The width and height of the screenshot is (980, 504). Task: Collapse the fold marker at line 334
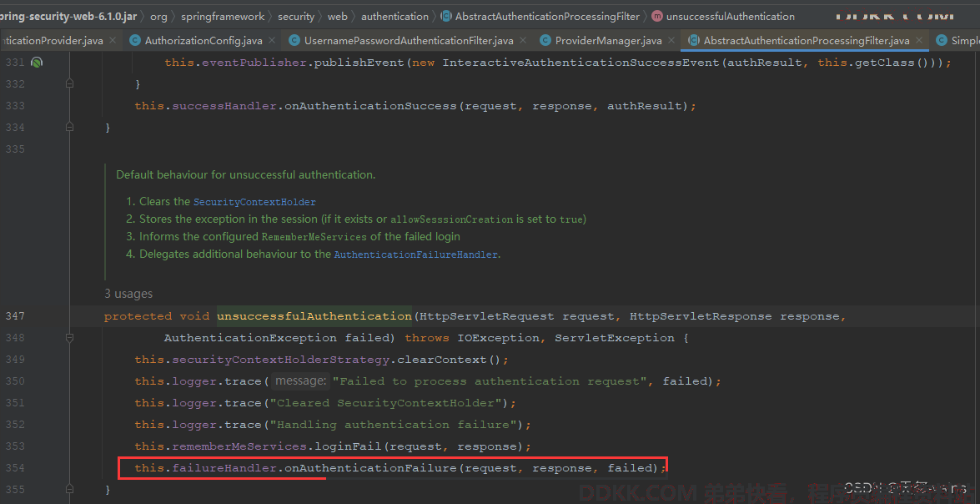click(69, 127)
